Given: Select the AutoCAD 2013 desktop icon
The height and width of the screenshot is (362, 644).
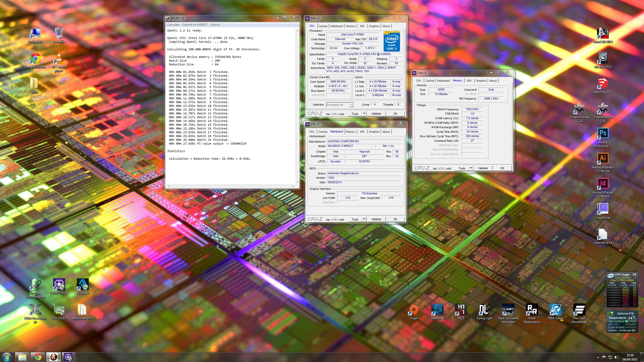Looking at the screenshot, I should (603, 35).
